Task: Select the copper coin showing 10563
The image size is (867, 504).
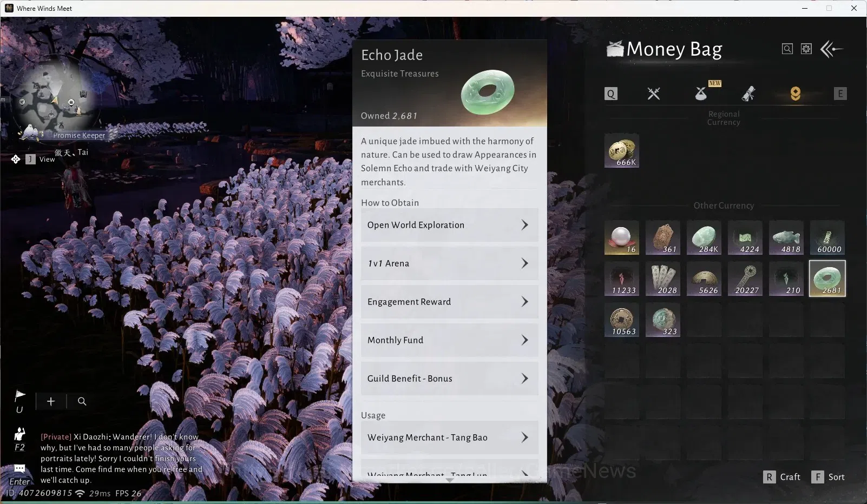Action: click(622, 320)
